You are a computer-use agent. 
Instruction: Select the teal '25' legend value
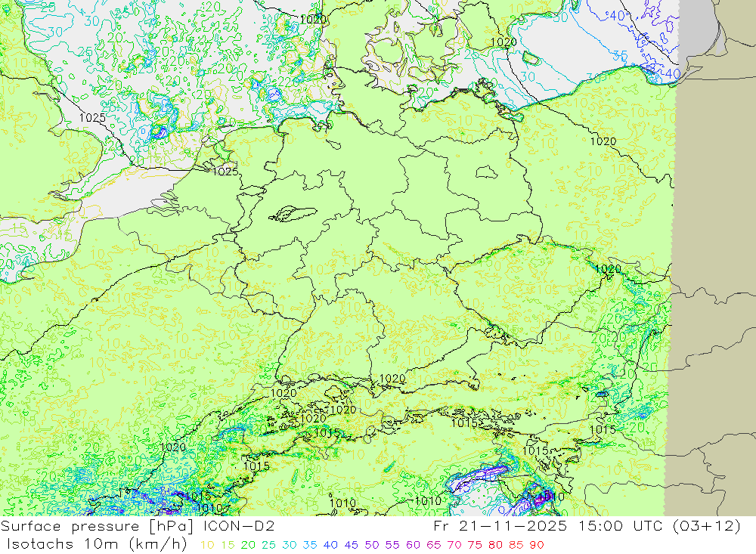[268, 545]
